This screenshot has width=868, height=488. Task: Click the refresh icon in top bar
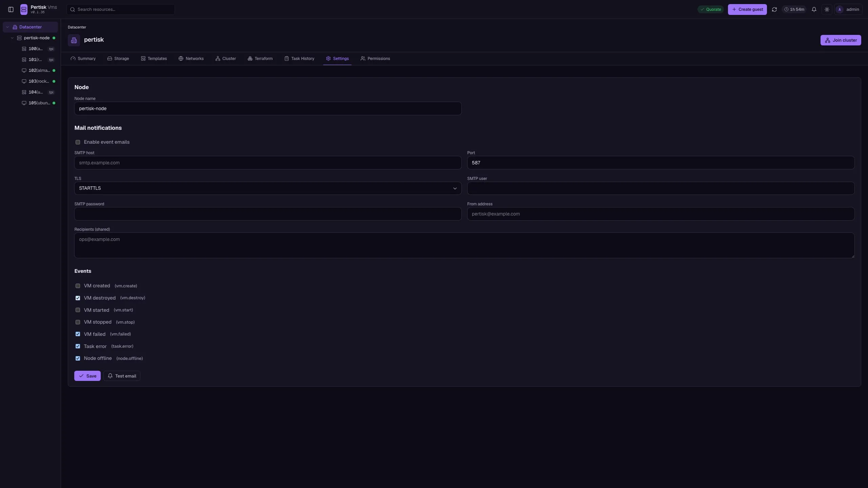pos(774,9)
